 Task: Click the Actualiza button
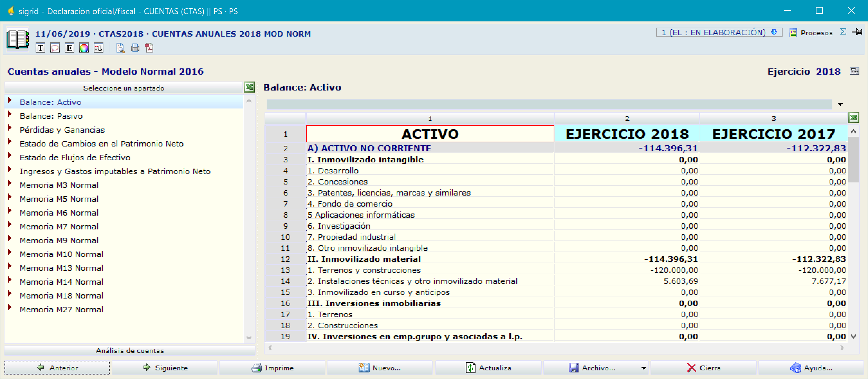pos(488,368)
